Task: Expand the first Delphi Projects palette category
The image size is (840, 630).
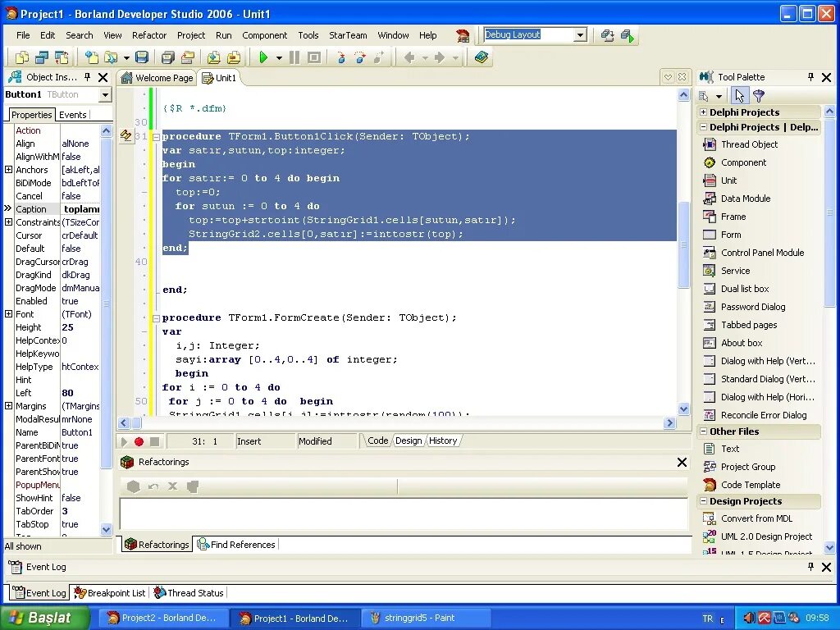Action: [x=703, y=112]
